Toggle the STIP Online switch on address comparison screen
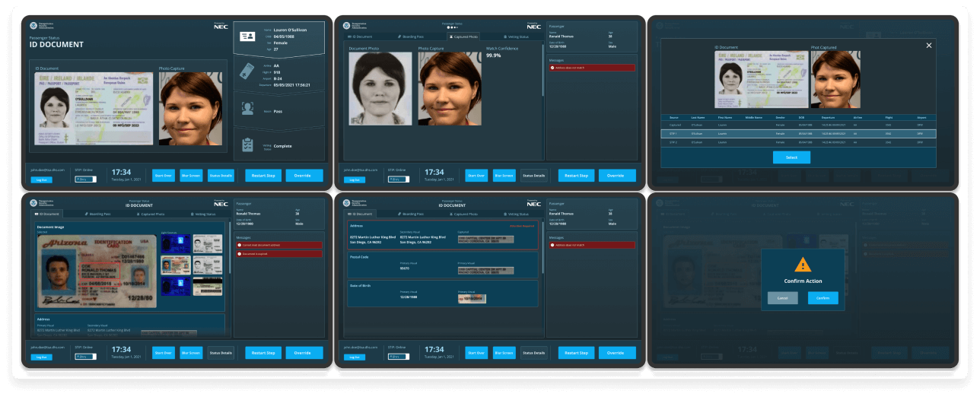The height and width of the screenshot is (397, 980). 399,356
